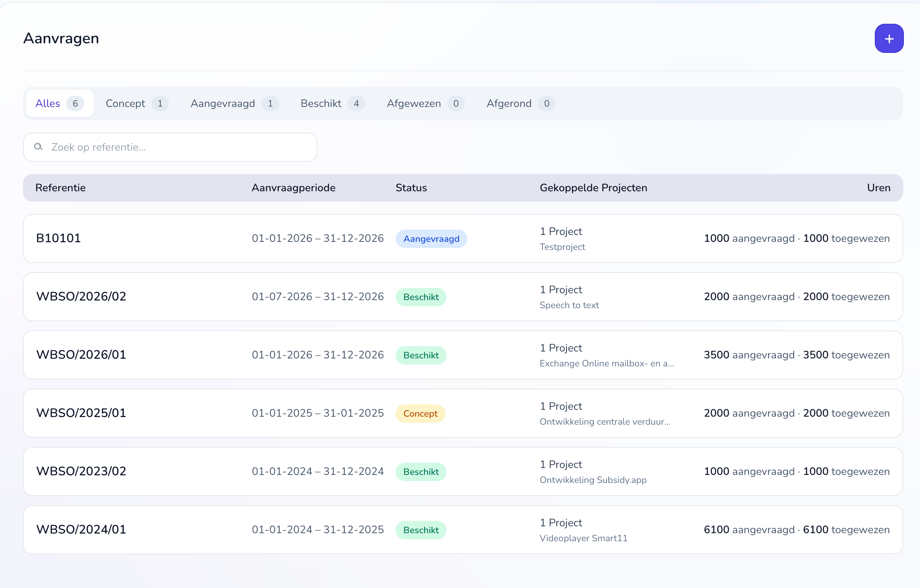Click the 'Exchange Online mailbox- en a...' project
Screen dimensions: 920x588
[x=607, y=363]
